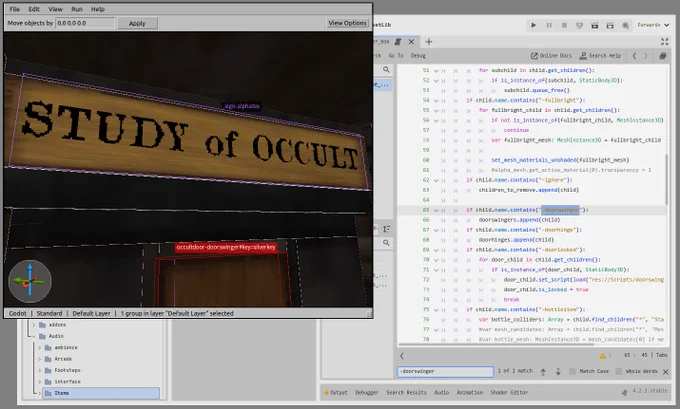
Task: Add a new tab with plus
Action: (x=428, y=42)
